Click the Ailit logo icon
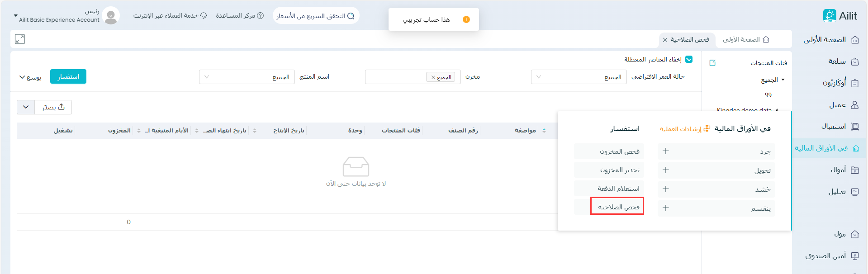868x274 pixels. click(829, 16)
